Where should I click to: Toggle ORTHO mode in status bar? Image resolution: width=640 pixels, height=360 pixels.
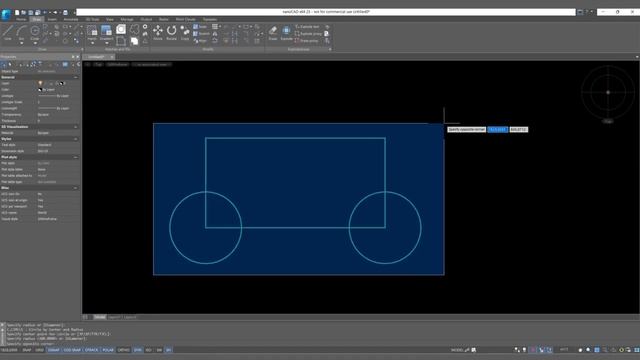[x=124, y=350]
